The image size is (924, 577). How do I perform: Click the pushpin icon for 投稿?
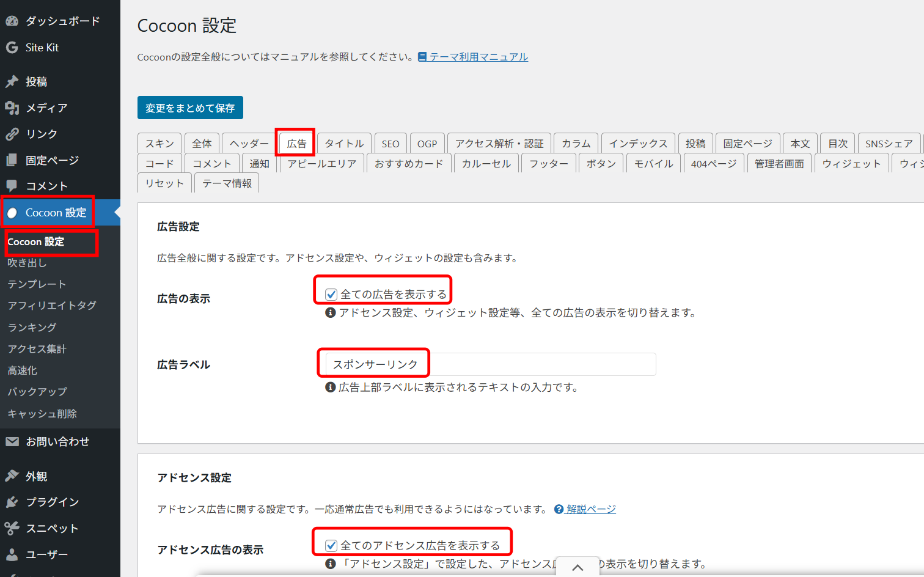(12, 81)
